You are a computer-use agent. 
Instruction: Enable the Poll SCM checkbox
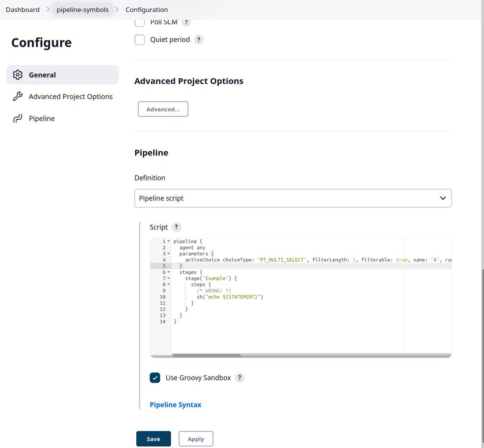[x=140, y=22]
